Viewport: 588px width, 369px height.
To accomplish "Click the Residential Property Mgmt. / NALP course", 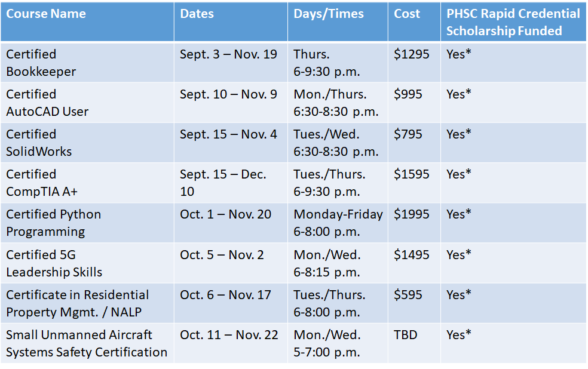I will 78,303.
